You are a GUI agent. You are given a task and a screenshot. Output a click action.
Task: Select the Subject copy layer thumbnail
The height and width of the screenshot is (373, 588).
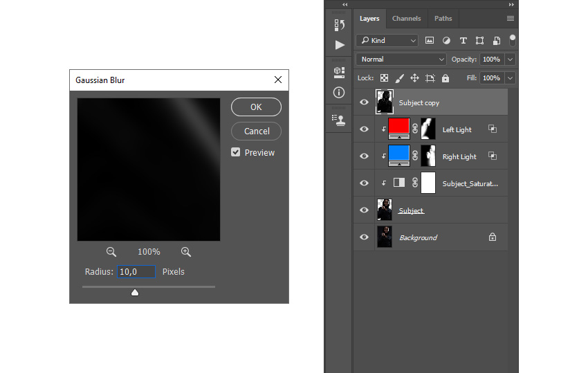[385, 102]
